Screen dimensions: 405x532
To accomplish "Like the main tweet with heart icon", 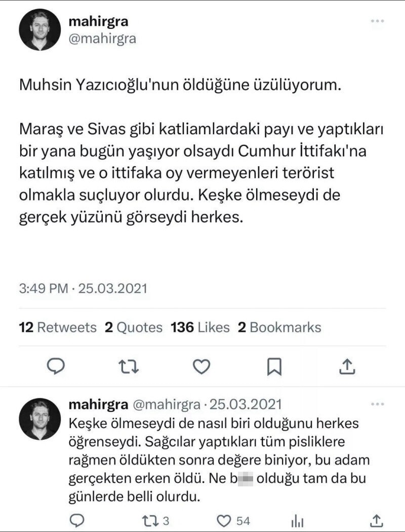I will point(202,366).
